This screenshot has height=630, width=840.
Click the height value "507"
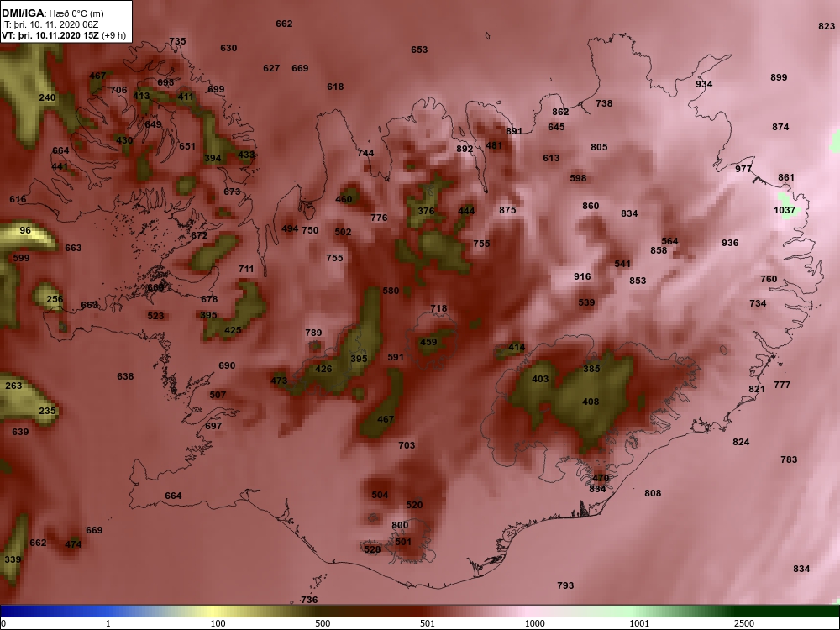(x=218, y=395)
